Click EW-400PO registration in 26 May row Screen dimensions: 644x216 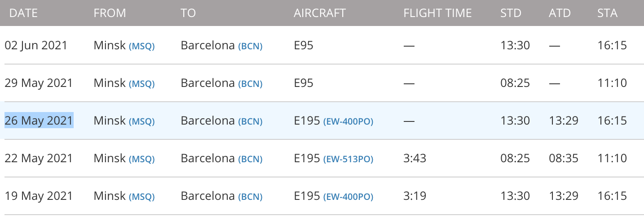(x=348, y=121)
